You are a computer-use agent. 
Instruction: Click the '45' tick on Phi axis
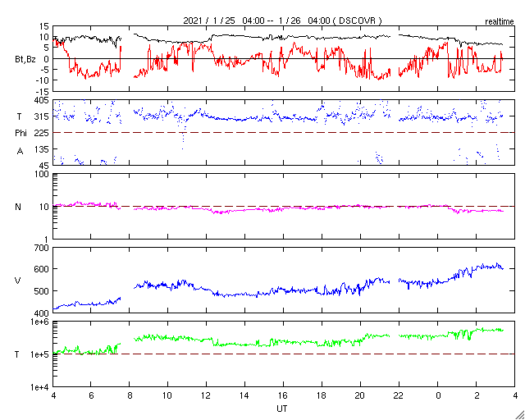(x=43, y=166)
